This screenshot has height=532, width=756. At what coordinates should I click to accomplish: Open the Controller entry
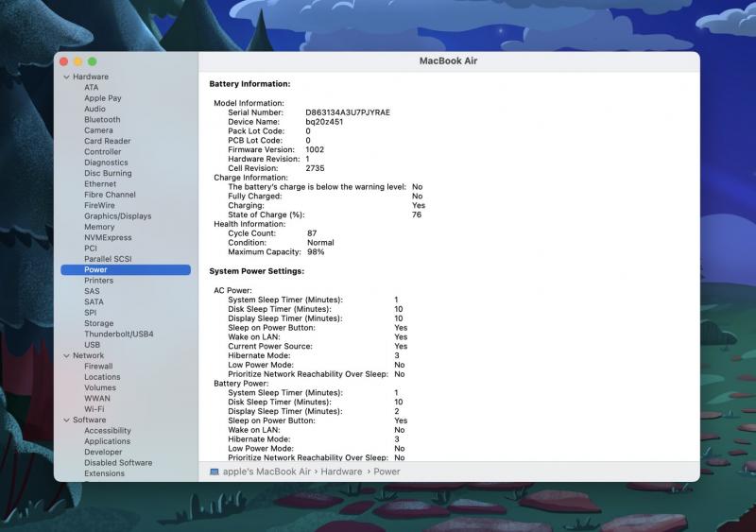pos(102,151)
